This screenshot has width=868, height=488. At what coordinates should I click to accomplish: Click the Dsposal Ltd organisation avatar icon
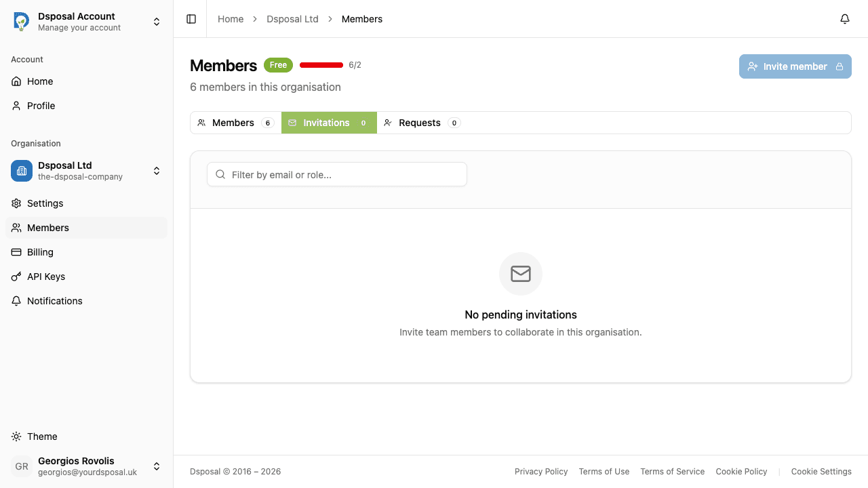(x=21, y=171)
